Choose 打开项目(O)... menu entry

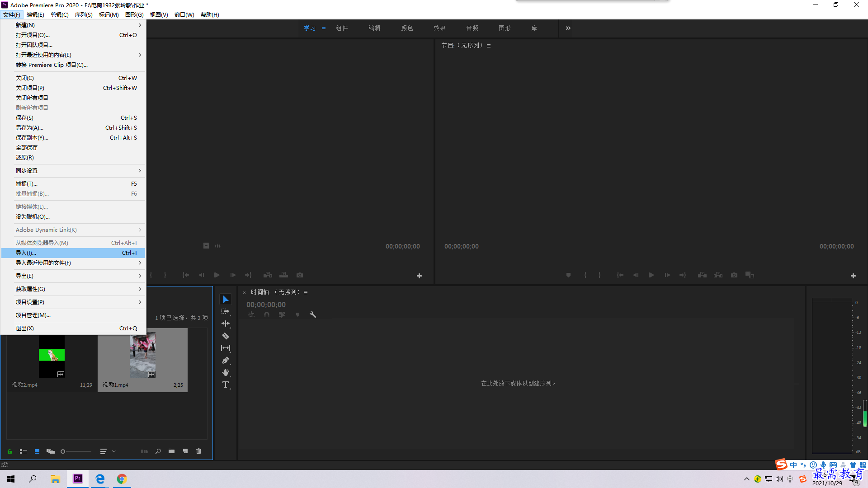point(73,35)
